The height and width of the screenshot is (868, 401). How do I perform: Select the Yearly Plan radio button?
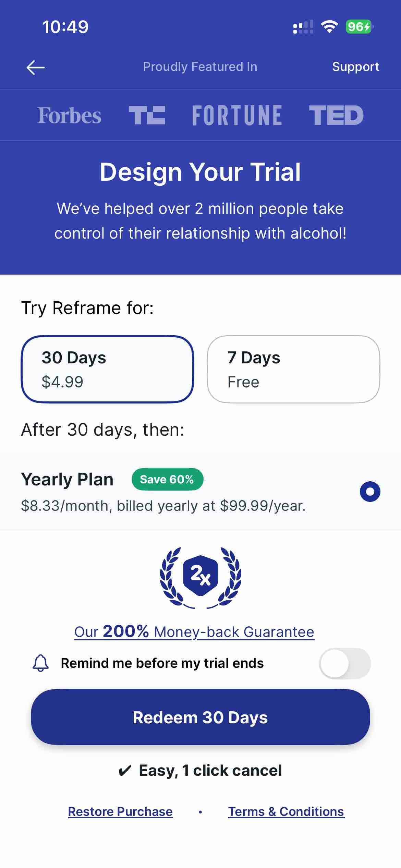coord(370,491)
